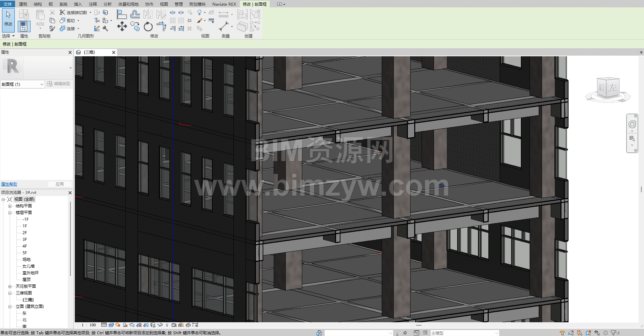Screen dimensions: 644x336
Task: Open the Select (选择) panel dropdown
Action: [x=8, y=36]
